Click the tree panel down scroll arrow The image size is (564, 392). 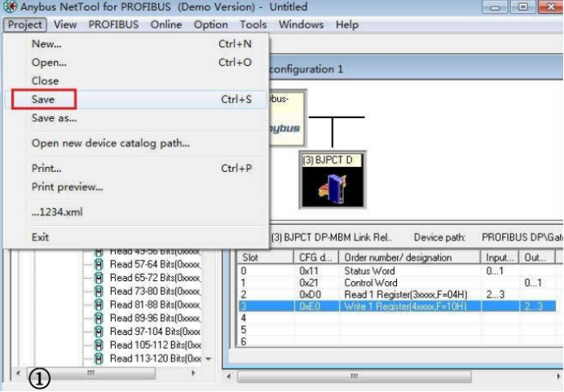click(x=209, y=359)
